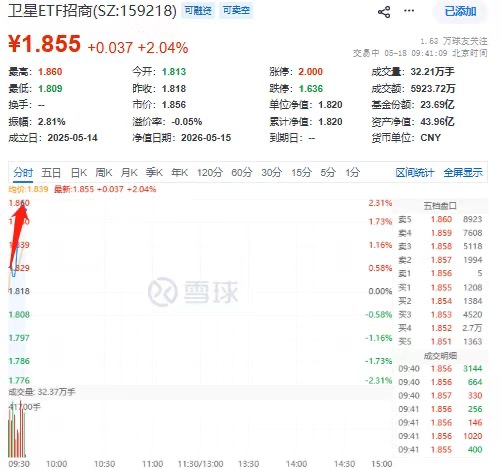This screenshot has width=501, height=470.
Task: Click the volume bars at 09:30
Action: pyautogui.click(x=17, y=430)
